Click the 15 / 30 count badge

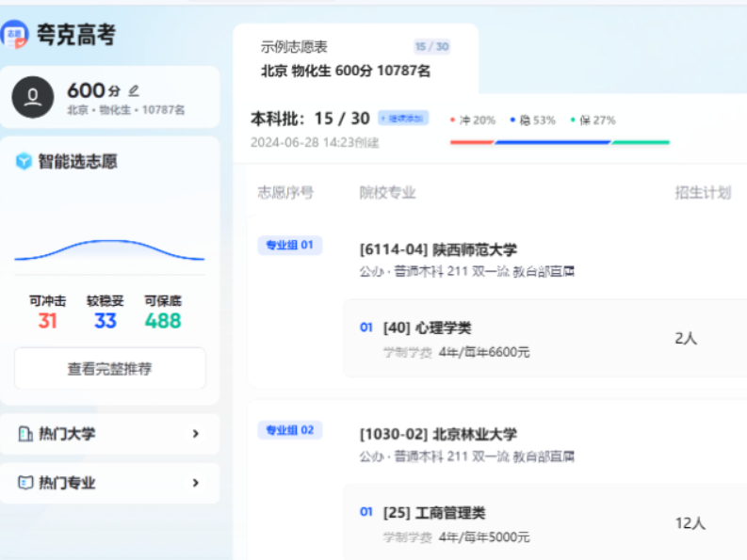point(431,47)
